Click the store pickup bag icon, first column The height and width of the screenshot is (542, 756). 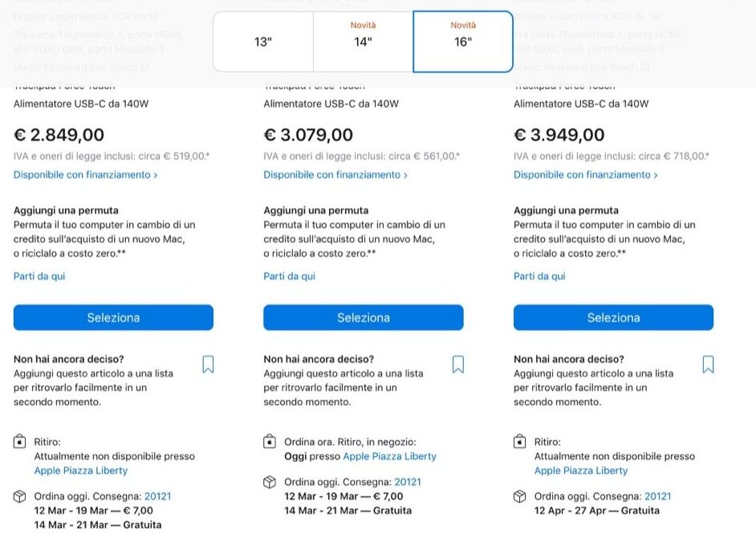20,442
